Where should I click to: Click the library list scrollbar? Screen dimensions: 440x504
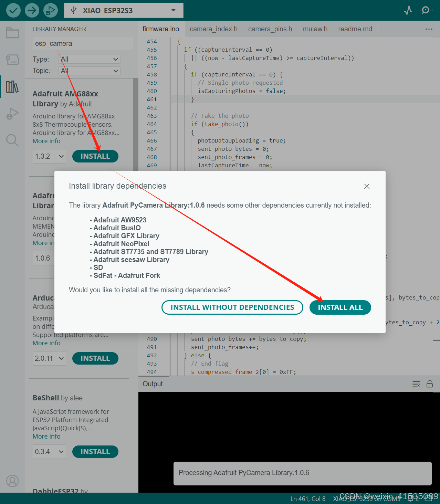[x=136, y=124]
